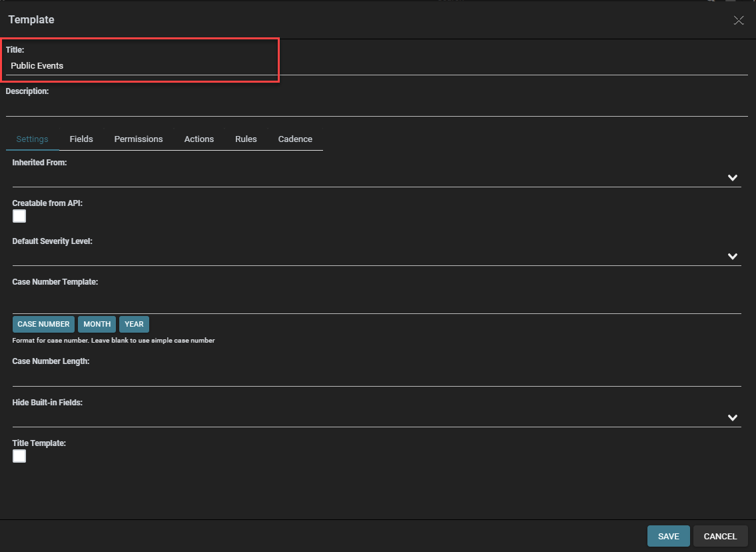Cancel the template dialog
756x552 pixels.
point(720,536)
